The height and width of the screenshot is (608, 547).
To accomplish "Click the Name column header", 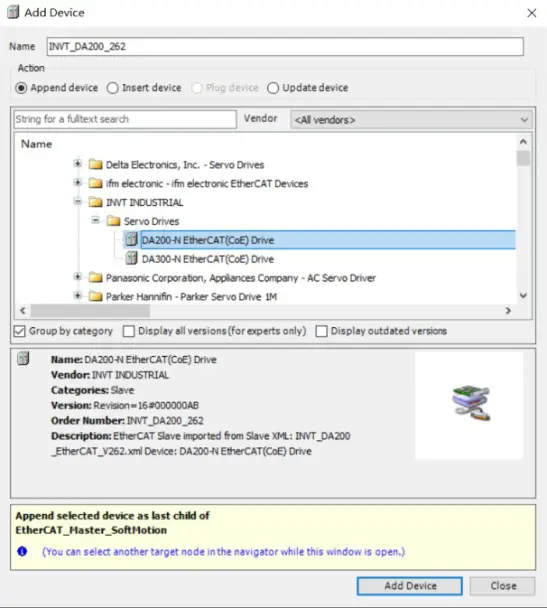I will (36, 144).
